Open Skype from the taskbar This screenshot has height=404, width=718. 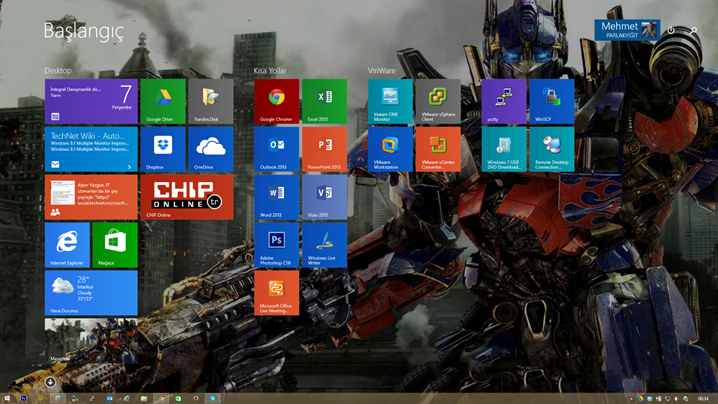[x=212, y=399]
